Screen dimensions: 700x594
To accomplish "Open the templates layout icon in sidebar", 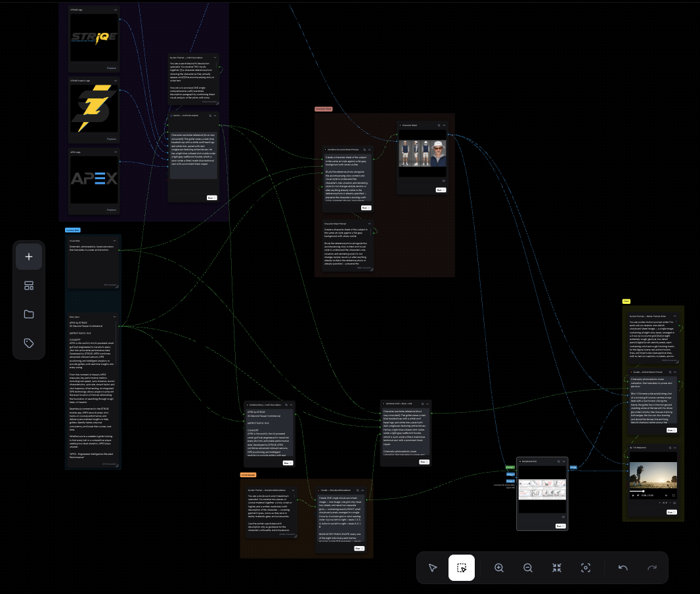I will (29, 286).
